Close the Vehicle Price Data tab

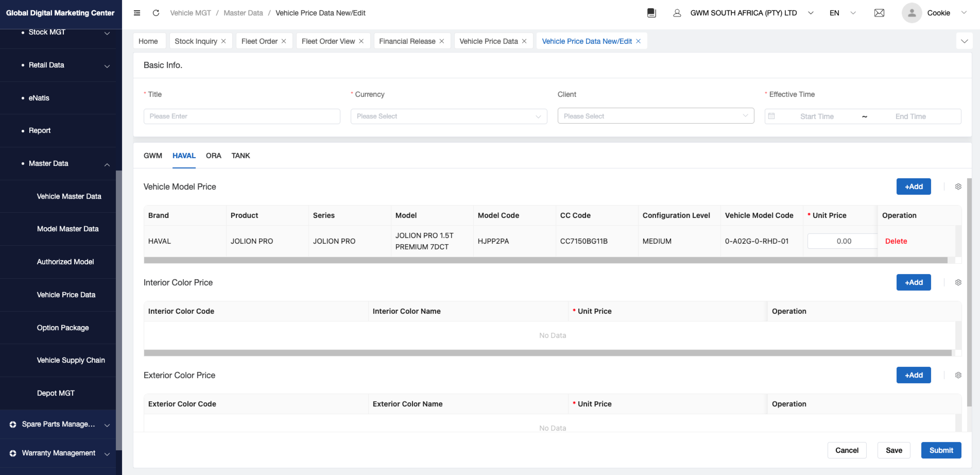(x=524, y=41)
